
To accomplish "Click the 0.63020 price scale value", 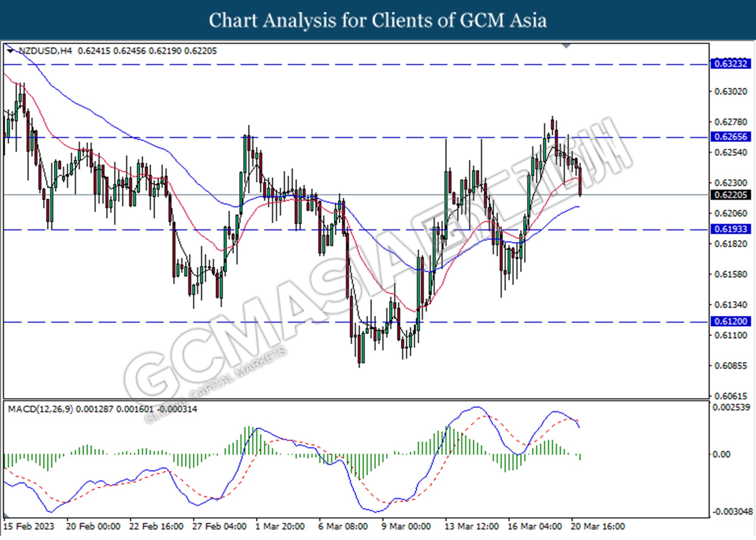I will tap(731, 92).
